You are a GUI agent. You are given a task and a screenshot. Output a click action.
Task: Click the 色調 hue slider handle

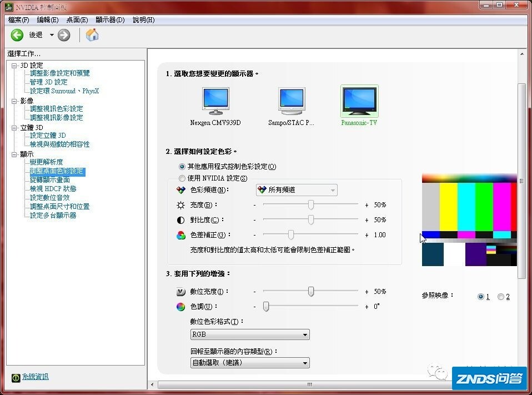tap(267, 307)
